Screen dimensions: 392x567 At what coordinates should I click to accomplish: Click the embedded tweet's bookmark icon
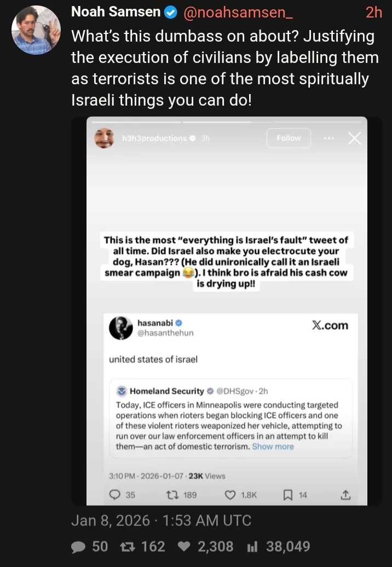(288, 495)
